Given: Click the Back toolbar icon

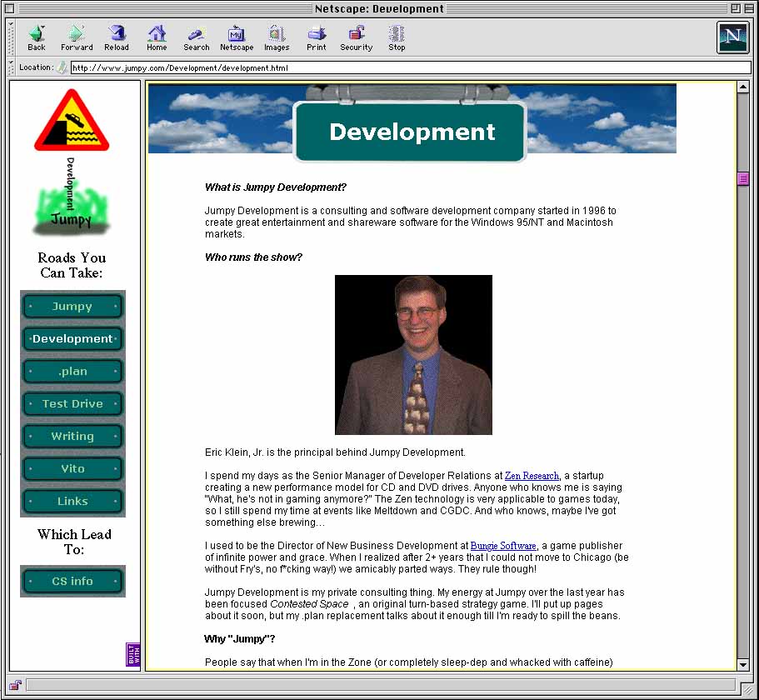Looking at the screenshot, I should [x=37, y=37].
